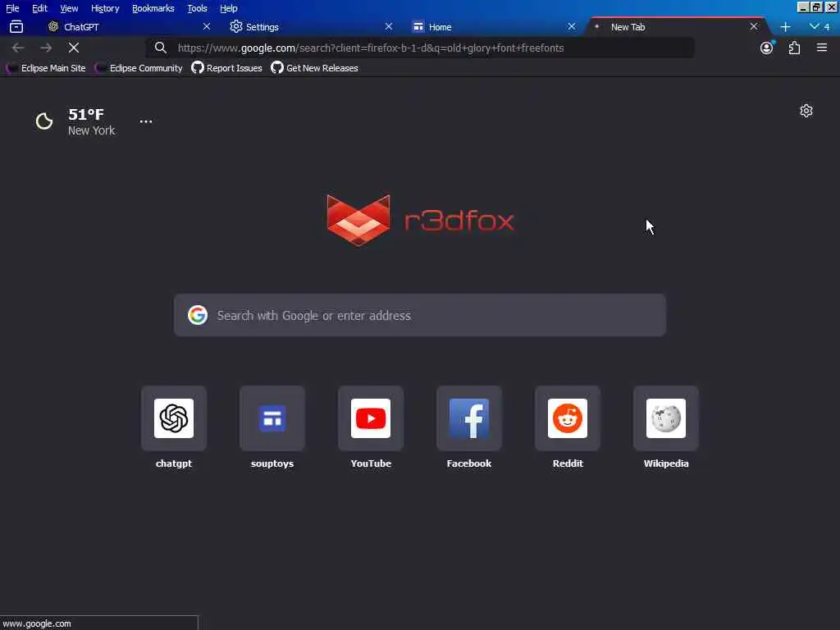This screenshot has height=630, width=840.
Task: Close the Home tab
Action: 572,26
